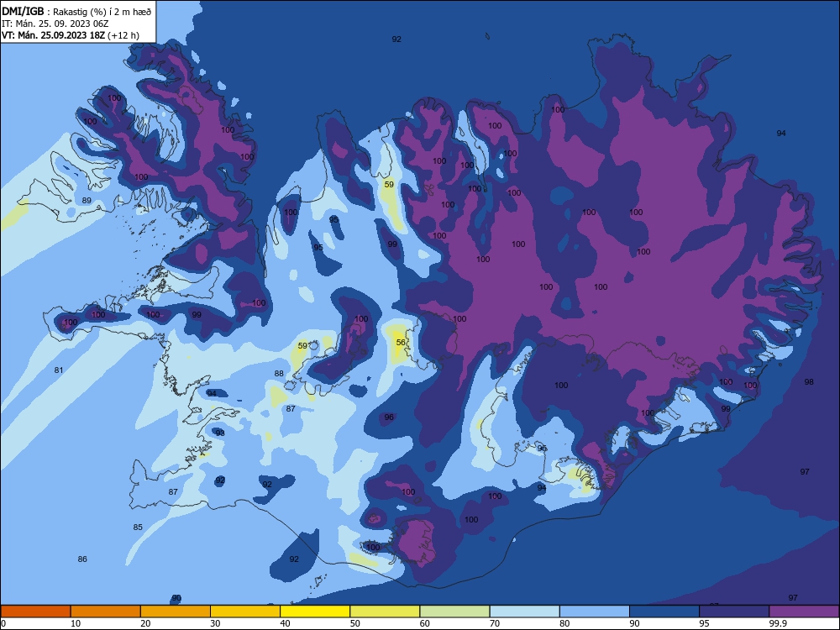This screenshot has width=840, height=630.
Task: Click the '96' humidity value on the map
Action: [x=389, y=417]
